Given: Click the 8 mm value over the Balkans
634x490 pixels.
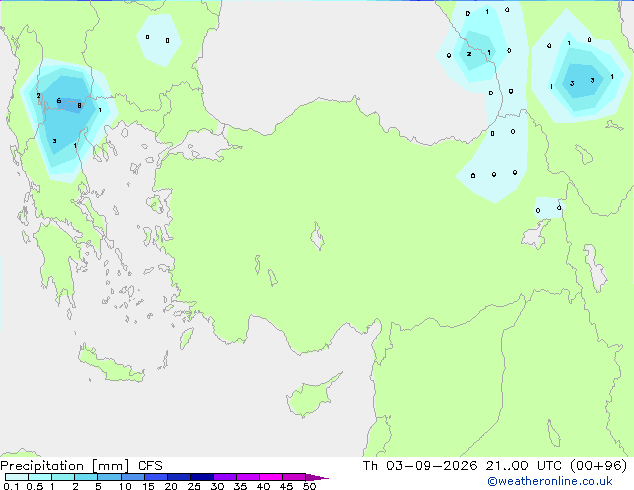Looking at the screenshot, I should [79, 106].
